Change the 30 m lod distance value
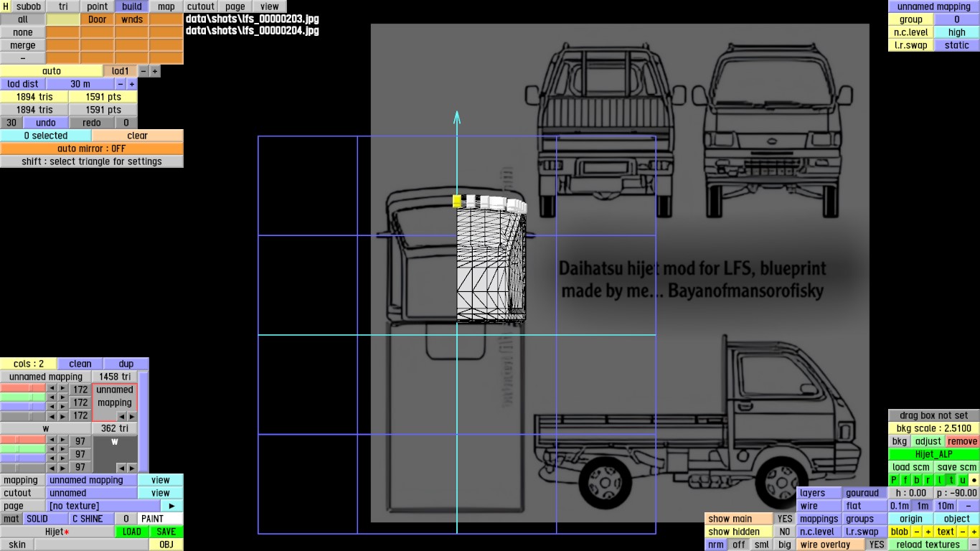This screenshot has width=980, height=551. point(80,84)
